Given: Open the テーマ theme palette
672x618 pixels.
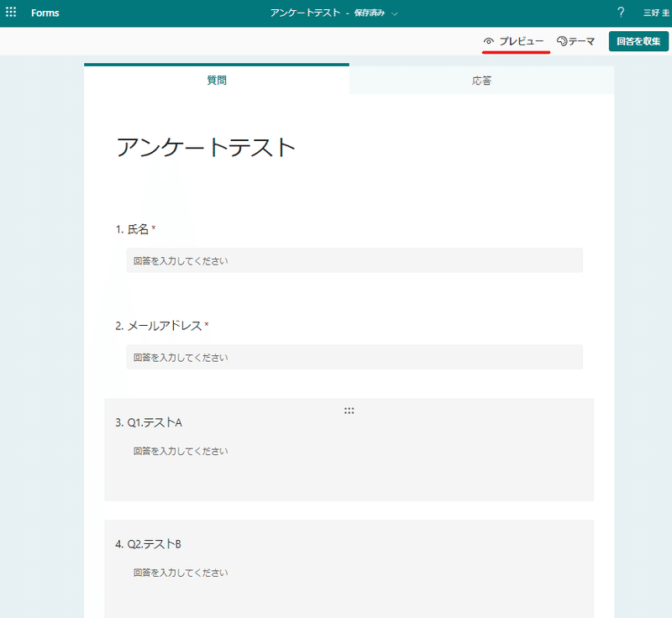Looking at the screenshot, I should coord(575,41).
